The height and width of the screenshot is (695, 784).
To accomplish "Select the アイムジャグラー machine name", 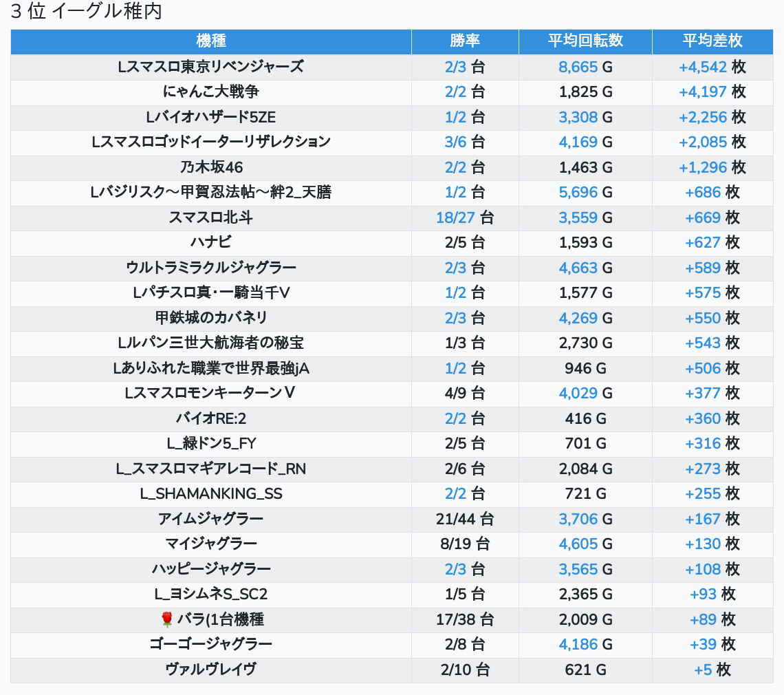I will pos(211,519).
